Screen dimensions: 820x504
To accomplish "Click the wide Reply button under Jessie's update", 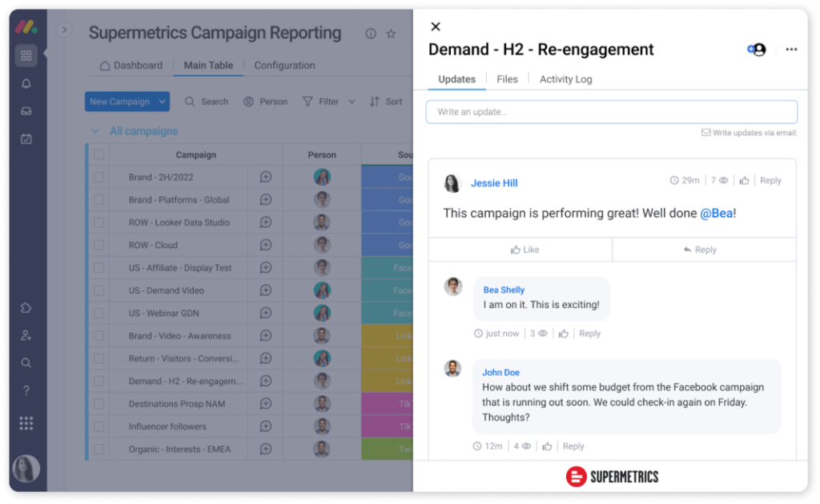I will [705, 250].
